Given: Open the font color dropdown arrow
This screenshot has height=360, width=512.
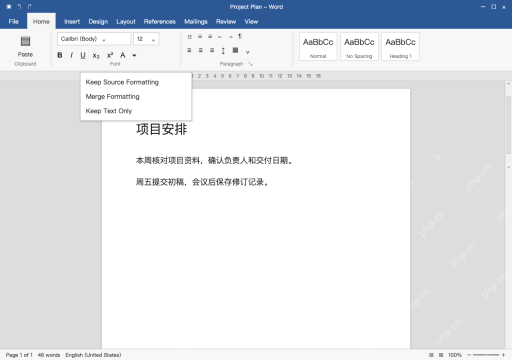Looking at the screenshot, I should (134, 55).
